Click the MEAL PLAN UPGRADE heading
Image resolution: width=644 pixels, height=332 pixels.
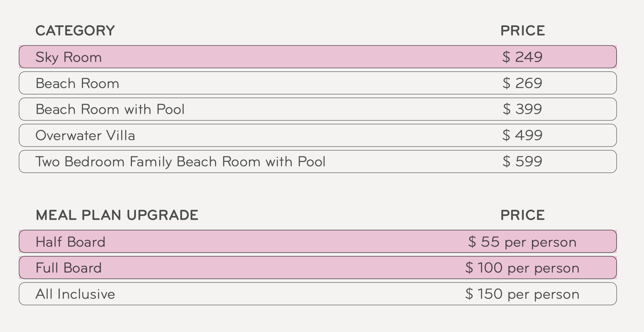pos(117,215)
